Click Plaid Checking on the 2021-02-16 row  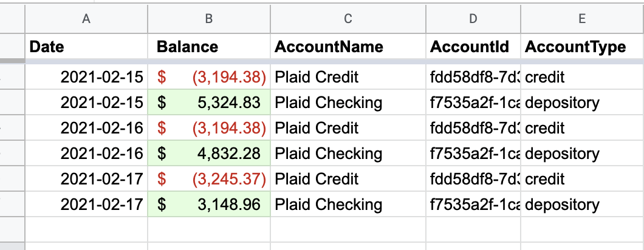tap(348, 153)
